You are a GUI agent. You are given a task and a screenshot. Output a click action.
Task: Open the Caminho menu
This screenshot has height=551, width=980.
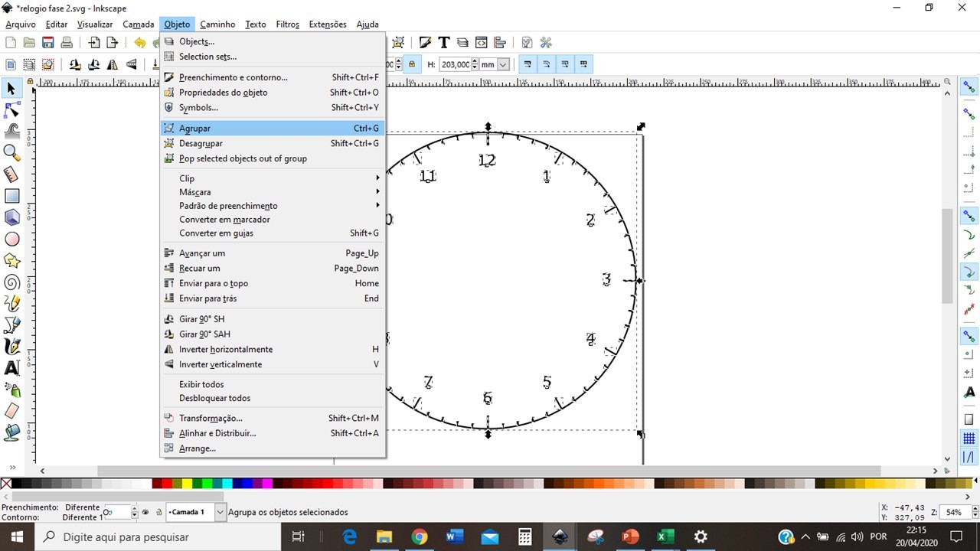click(x=218, y=24)
